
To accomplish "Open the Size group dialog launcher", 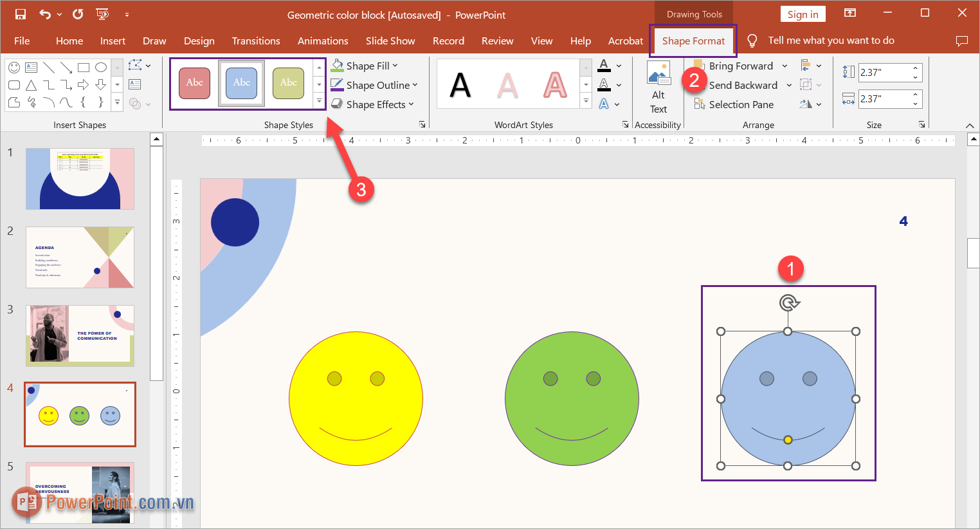I will pos(922,124).
